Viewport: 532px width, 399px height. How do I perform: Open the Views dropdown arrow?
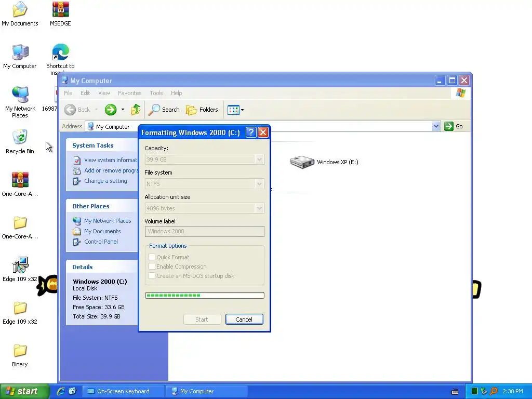tap(242, 110)
